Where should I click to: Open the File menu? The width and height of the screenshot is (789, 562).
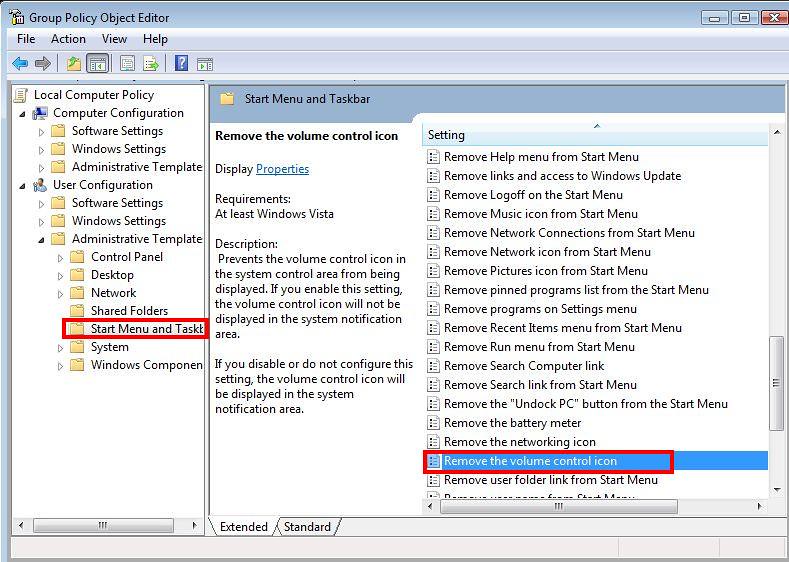(x=26, y=39)
